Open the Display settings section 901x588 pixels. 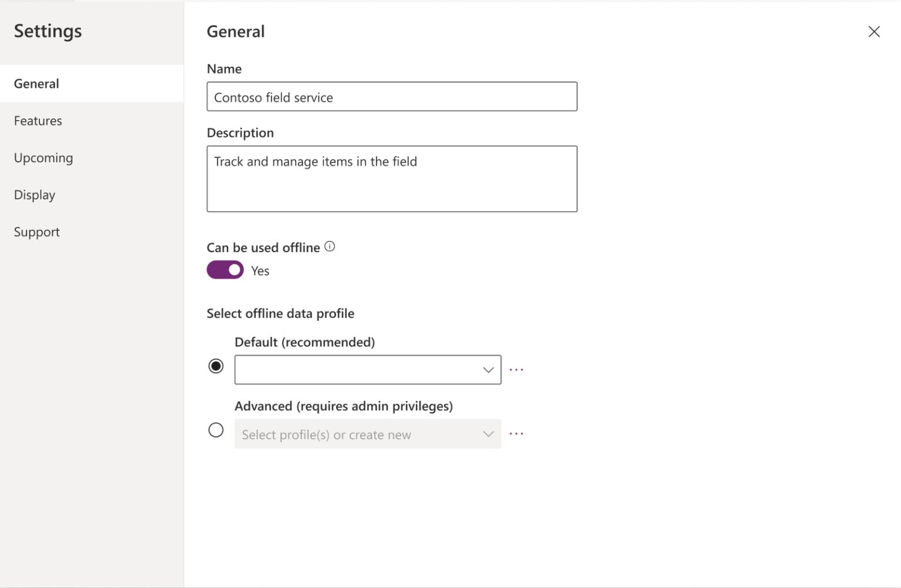pyautogui.click(x=34, y=195)
